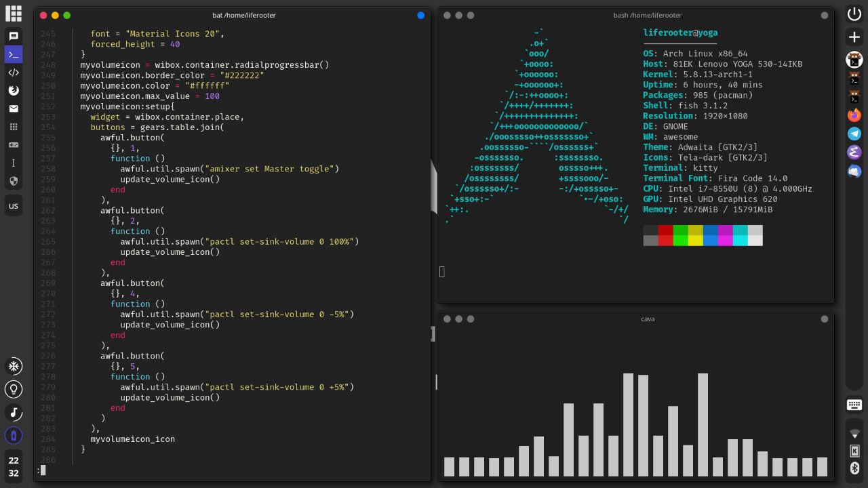Open the music note volume widget
868x488 pixels.
14,412
